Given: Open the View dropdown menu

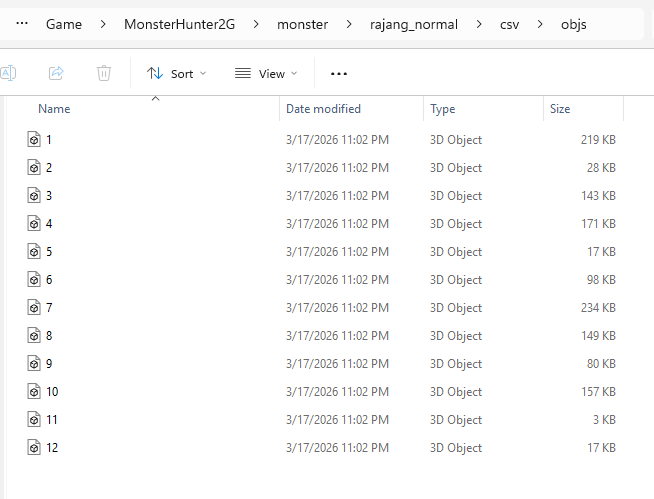Looking at the screenshot, I should (266, 73).
